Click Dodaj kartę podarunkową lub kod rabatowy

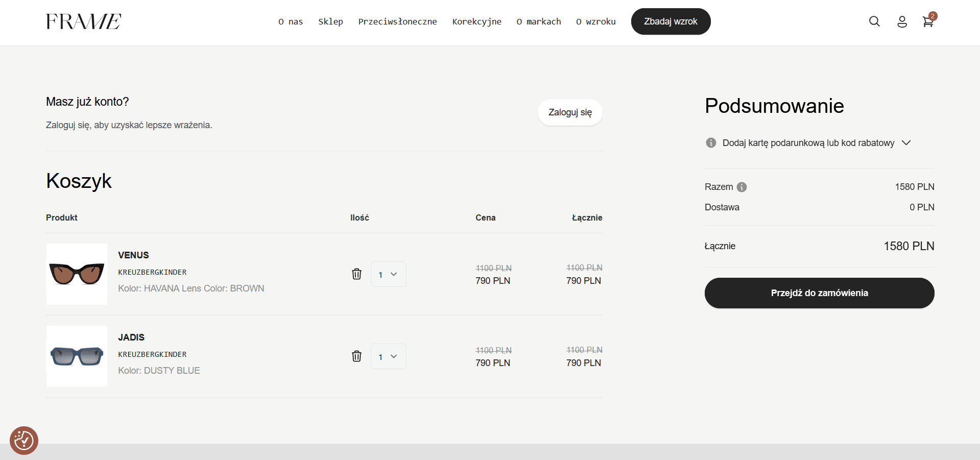808,143
